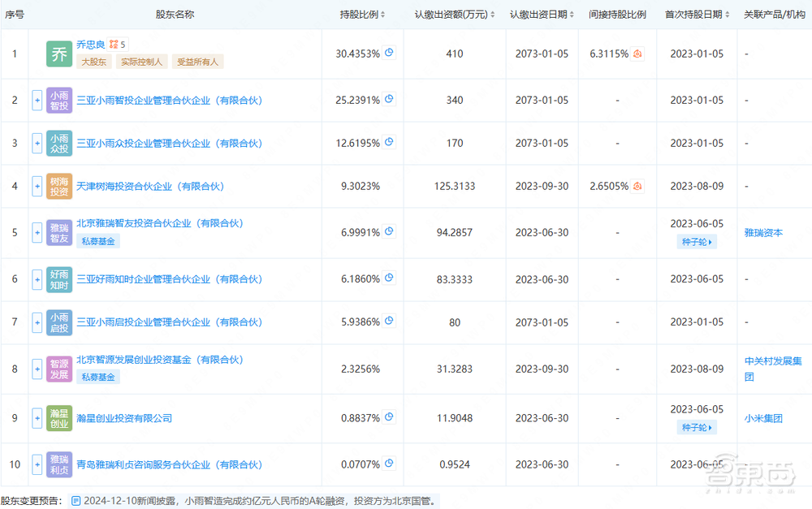Click the orange equity icon beside 2.6505%

637,185
